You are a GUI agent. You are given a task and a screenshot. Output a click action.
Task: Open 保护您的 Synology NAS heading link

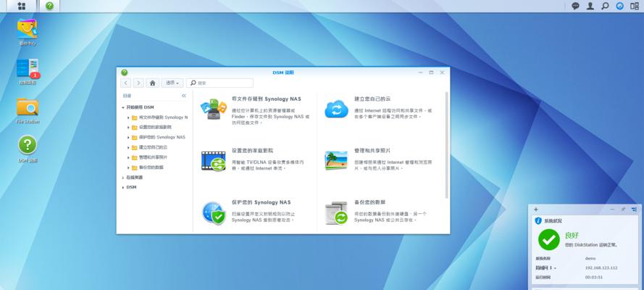click(262, 202)
